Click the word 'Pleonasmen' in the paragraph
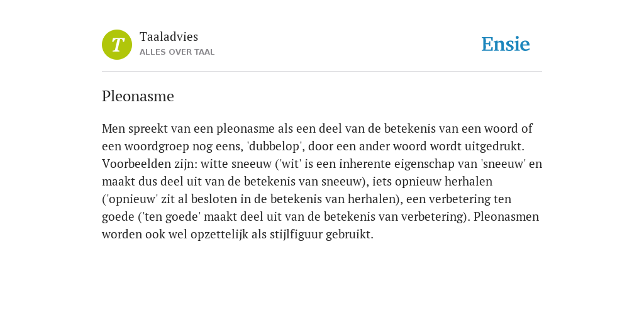 (506, 216)
